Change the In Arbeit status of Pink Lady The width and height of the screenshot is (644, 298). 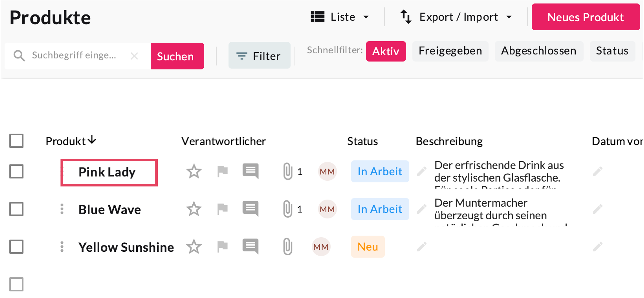tap(380, 171)
